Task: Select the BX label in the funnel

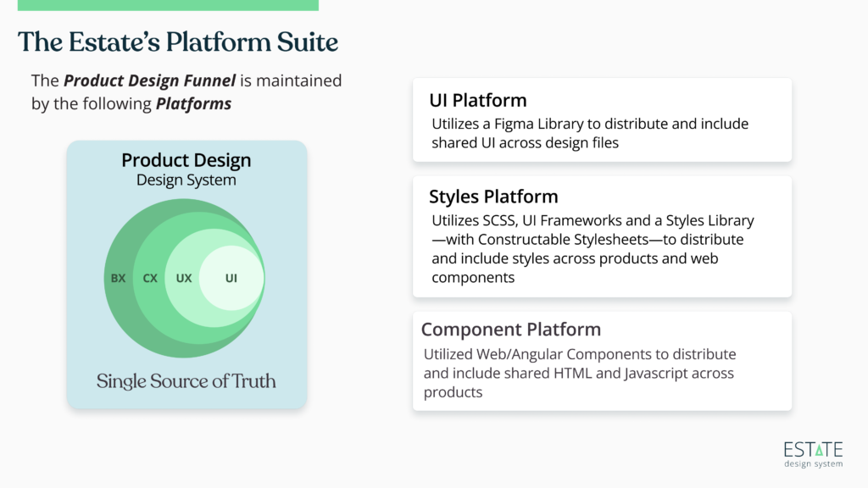Action: pos(118,278)
